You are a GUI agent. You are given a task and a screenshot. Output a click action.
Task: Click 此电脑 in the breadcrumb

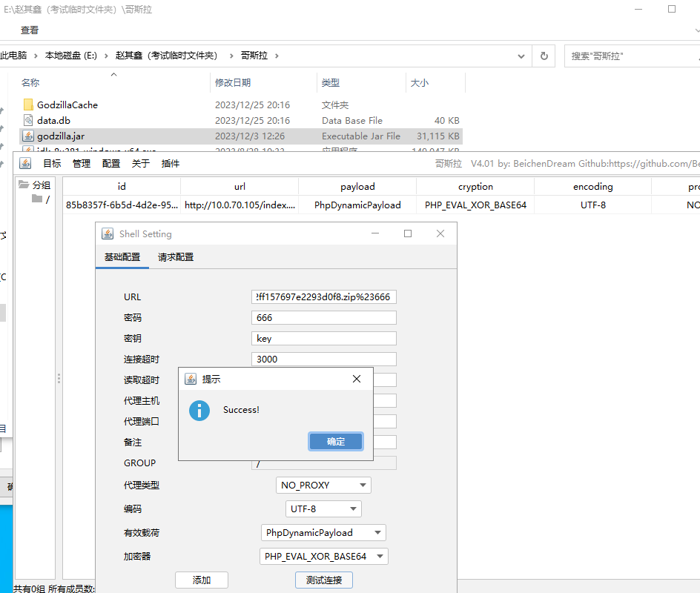click(13, 56)
